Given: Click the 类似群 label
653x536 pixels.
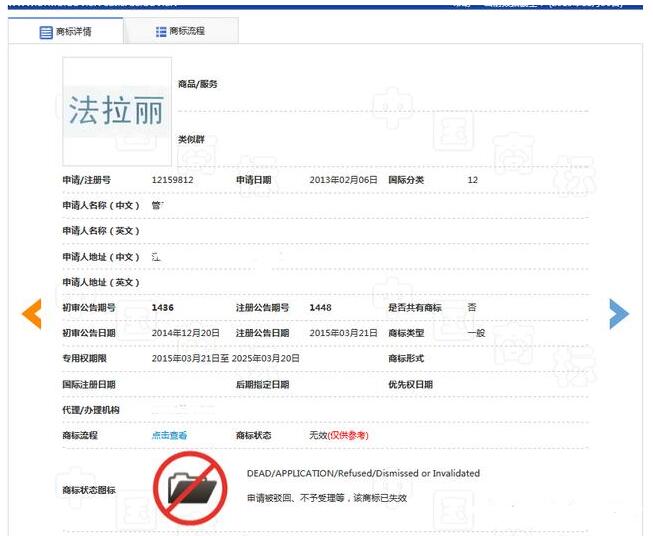Looking at the screenshot, I should (192, 140).
